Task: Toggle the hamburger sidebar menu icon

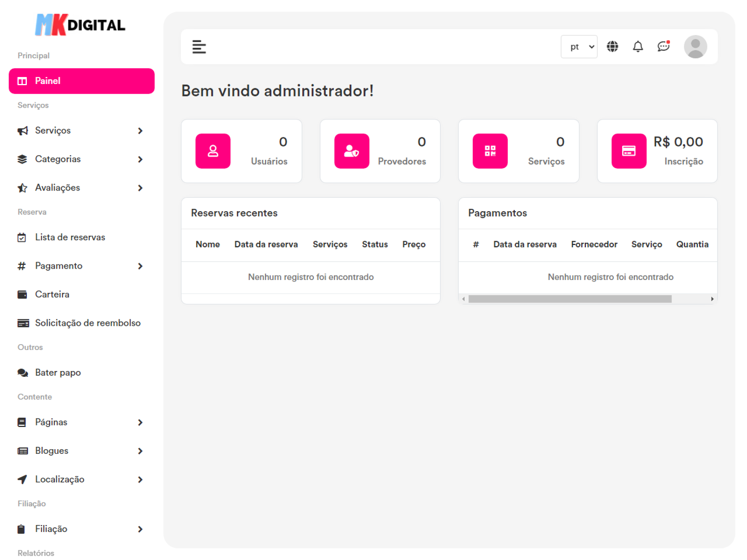Action: 199,47
